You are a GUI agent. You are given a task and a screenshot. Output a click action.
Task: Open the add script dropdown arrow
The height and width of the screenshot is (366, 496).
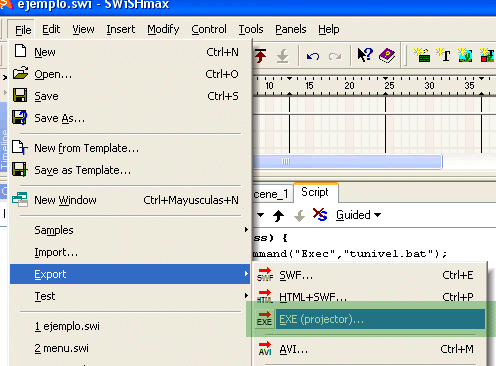(260, 215)
